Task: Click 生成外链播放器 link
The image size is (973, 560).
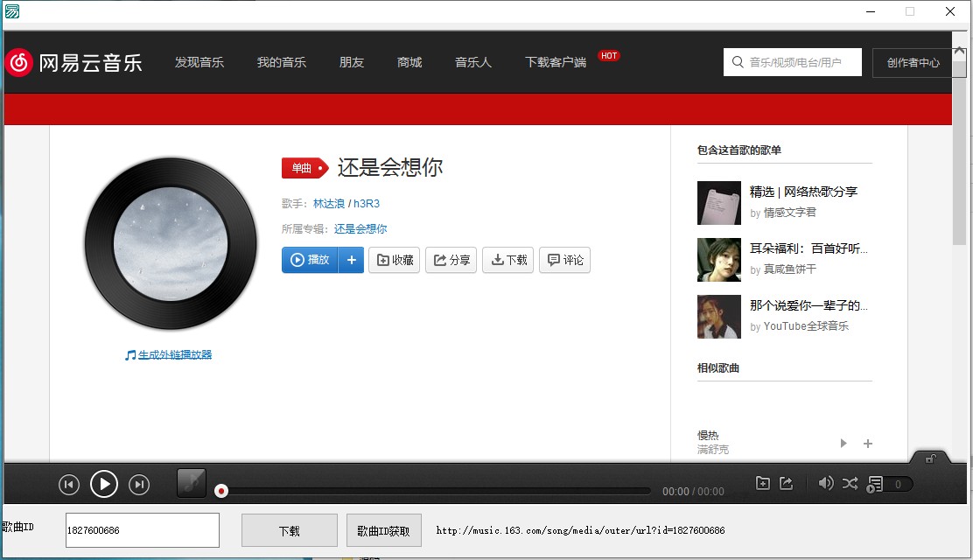Action: 174,354
